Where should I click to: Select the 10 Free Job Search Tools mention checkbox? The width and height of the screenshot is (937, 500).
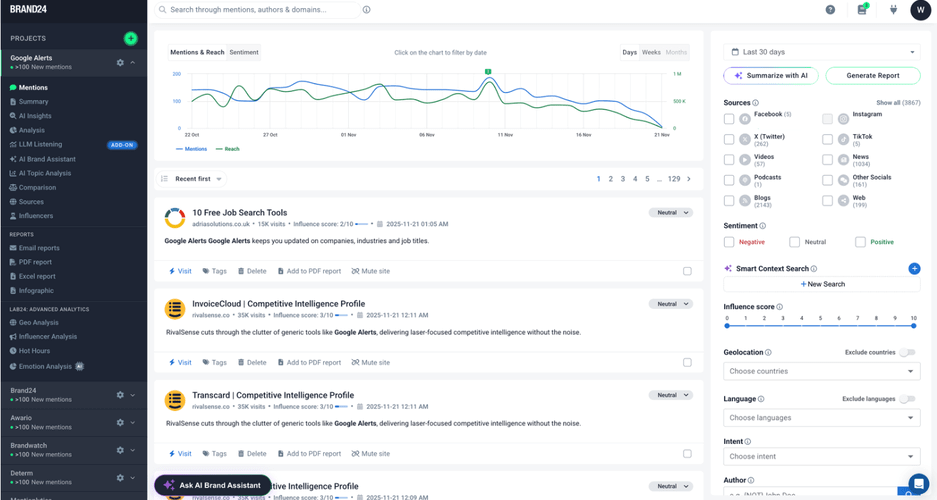click(x=687, y=271)
